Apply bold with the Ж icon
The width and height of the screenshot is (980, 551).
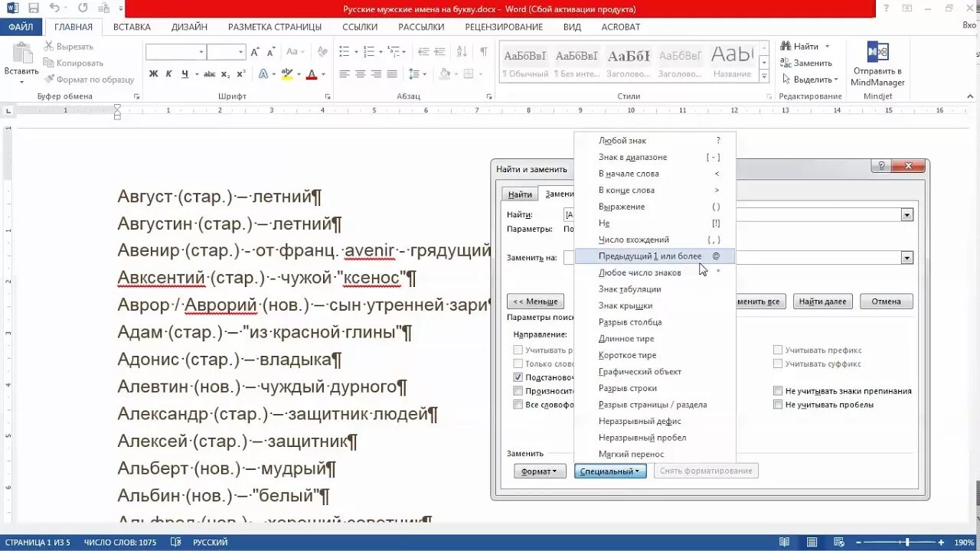tap(153, 74)
